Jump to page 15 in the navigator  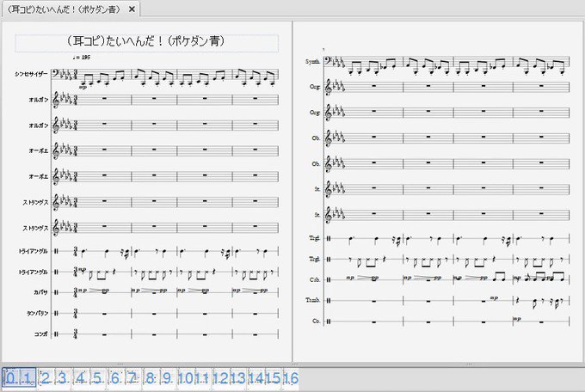click(274, 378)
